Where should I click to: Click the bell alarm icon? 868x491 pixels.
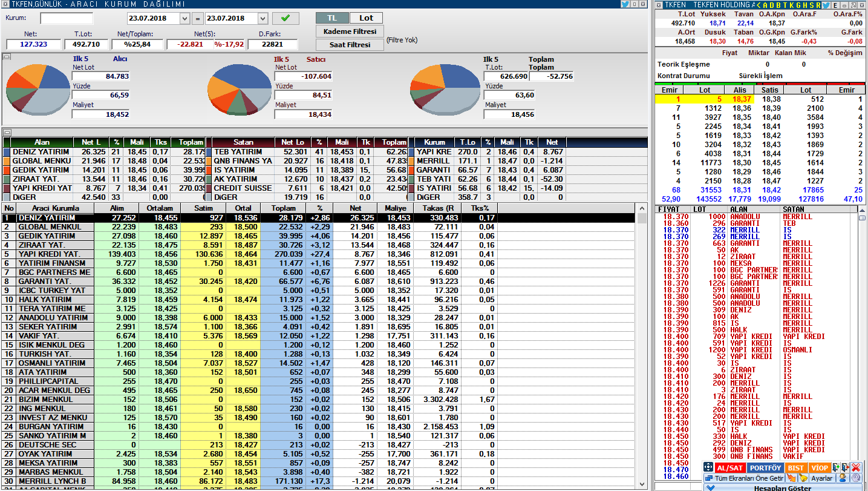[x=803, y=478]
